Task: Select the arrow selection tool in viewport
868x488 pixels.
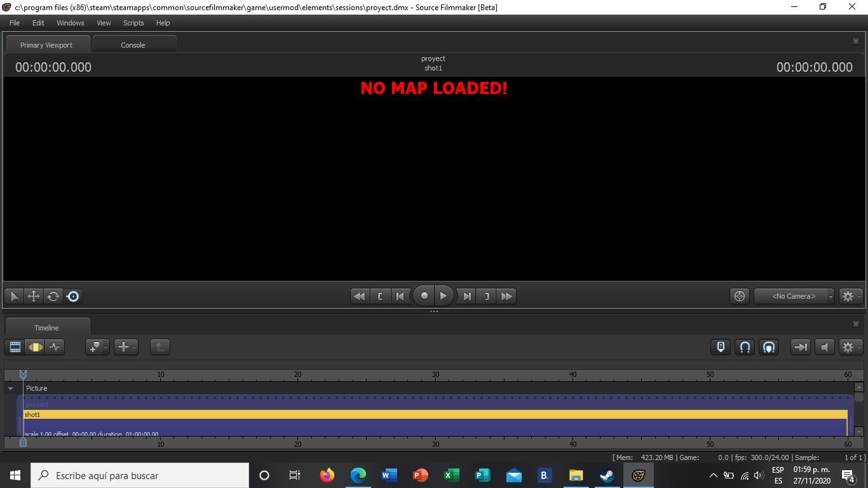Action: [14, 296]
